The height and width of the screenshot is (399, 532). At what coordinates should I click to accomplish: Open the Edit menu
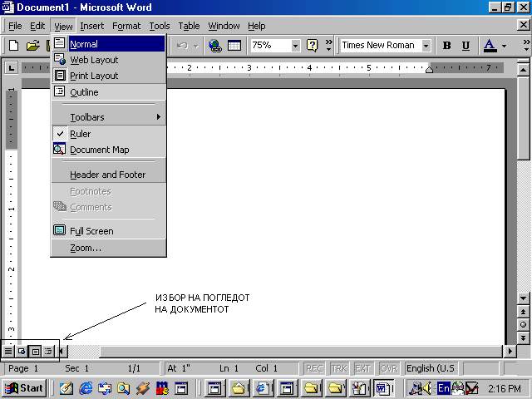pos(37,26)
